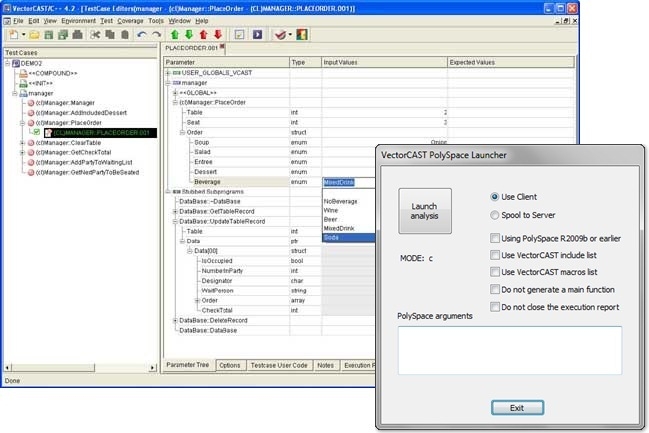Click the red down arrow icon
This screenshot has width=649, height=433.
click(x=218, y=35)
